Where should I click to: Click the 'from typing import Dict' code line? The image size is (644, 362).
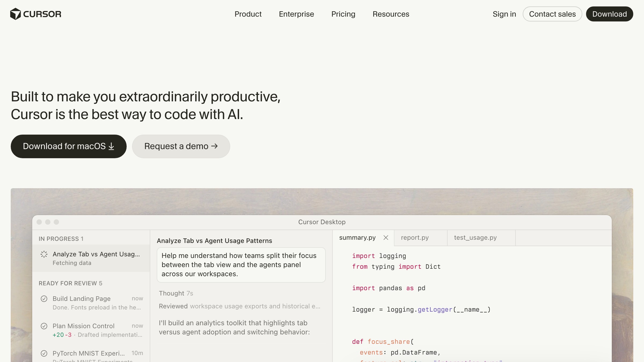[396, 267]
